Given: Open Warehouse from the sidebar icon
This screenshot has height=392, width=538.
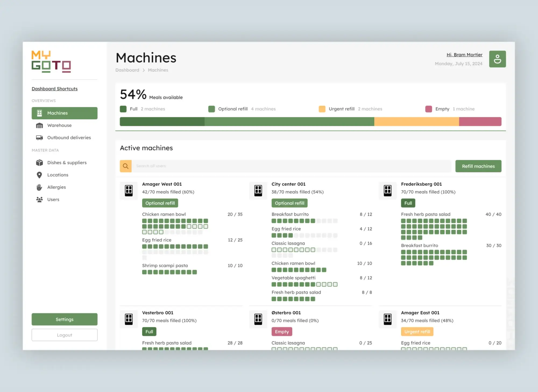Looking at the screenshot, I should point(39,125).
